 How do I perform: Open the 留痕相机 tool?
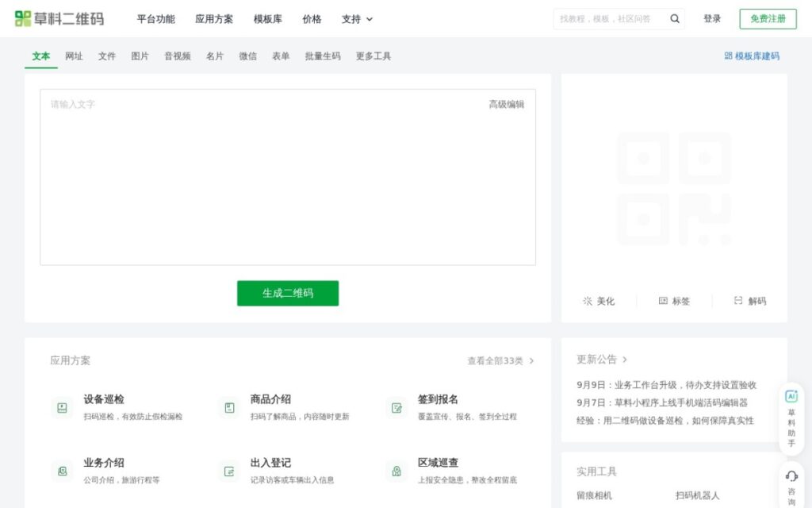594,495
